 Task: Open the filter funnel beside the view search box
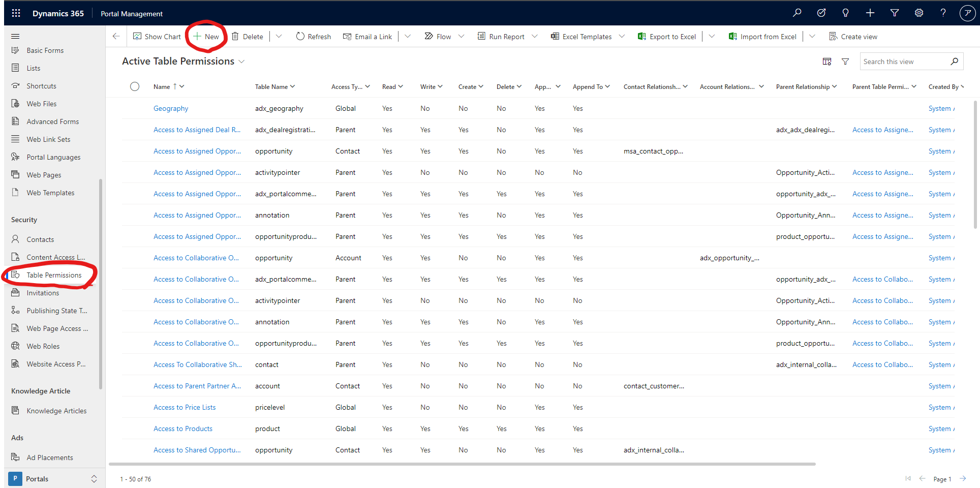point(845,62)
